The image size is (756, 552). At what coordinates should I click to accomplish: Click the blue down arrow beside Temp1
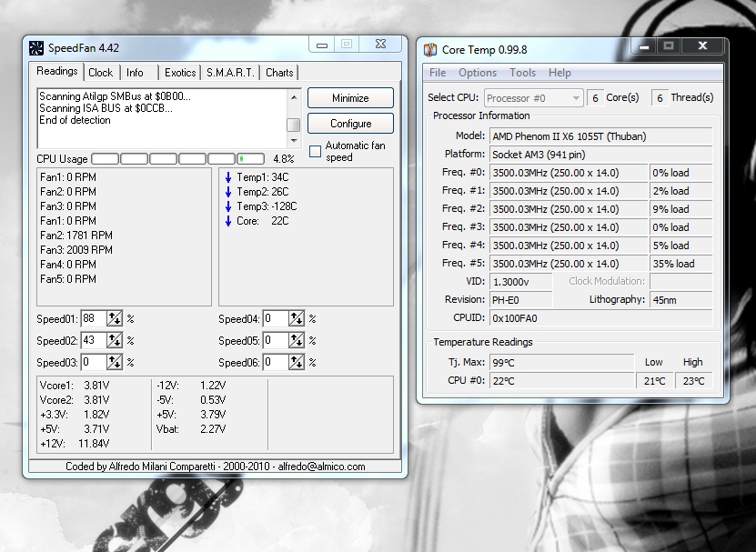[x=228, y=177]
